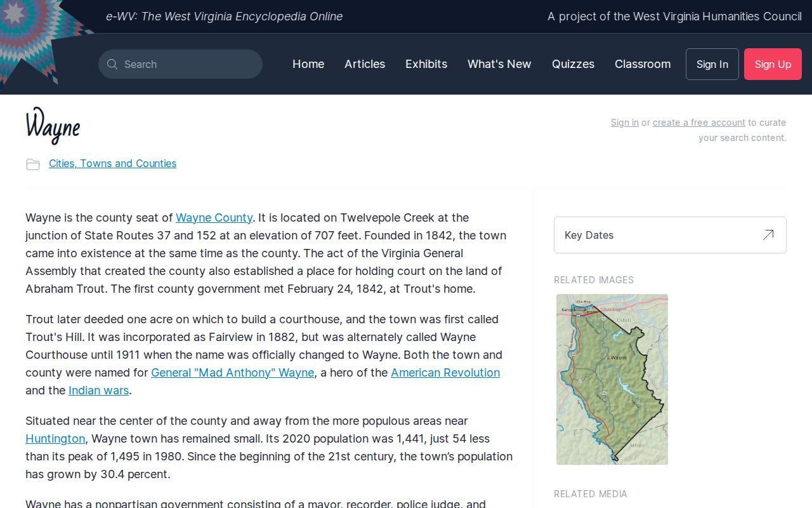Click the folder icon beside Cities, Towns and Counties
This screenshot has height=508, width=812.
coord(33,164)
